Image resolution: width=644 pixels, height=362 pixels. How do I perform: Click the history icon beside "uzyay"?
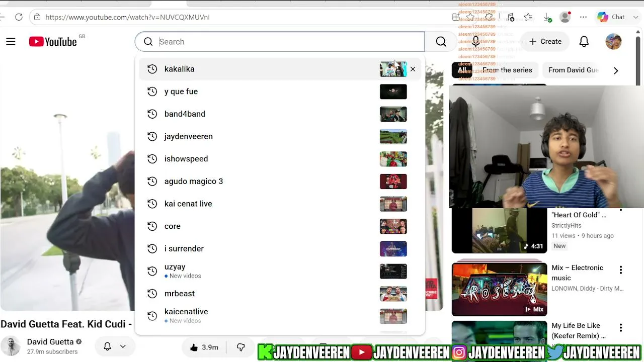coord(152,271)
